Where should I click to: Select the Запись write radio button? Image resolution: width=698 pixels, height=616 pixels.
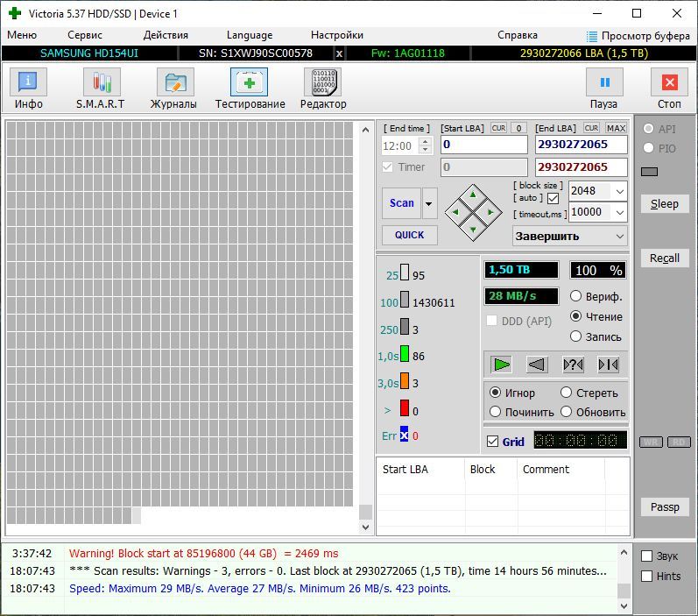click(575, 336)
